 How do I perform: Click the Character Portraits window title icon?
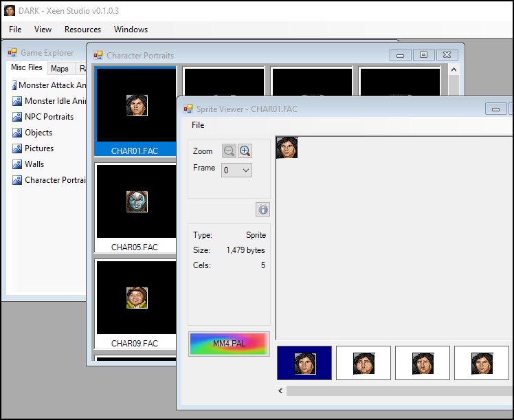pyautogui.click(x=98, y=55)
